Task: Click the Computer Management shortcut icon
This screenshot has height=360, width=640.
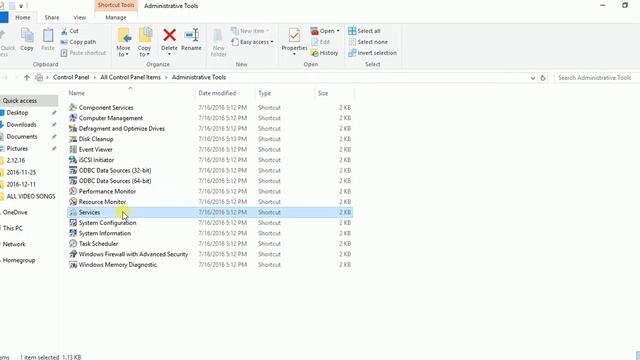Action: point(73,118)
